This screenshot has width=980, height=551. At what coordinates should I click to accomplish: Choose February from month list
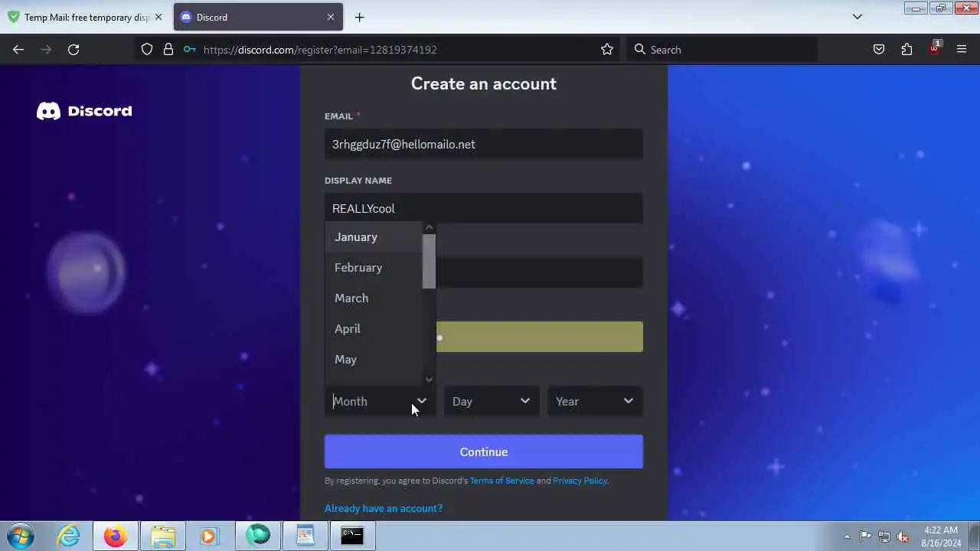[x=374, y=268]
